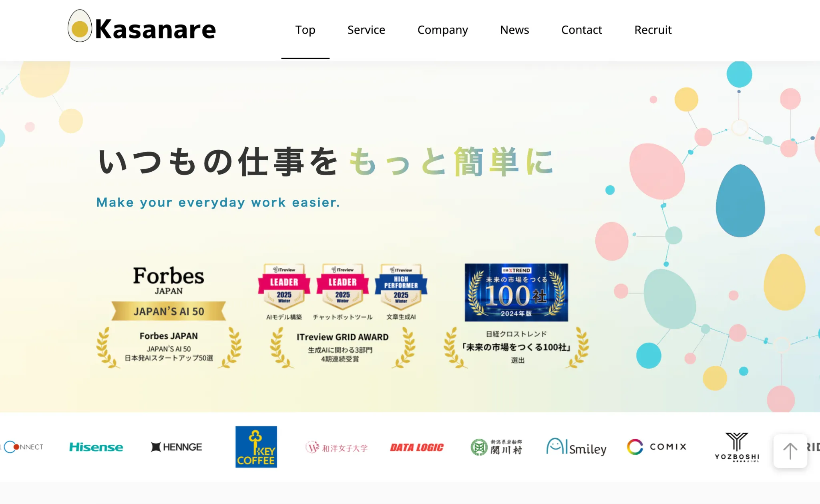Open the News section

[x=515, y=30]
